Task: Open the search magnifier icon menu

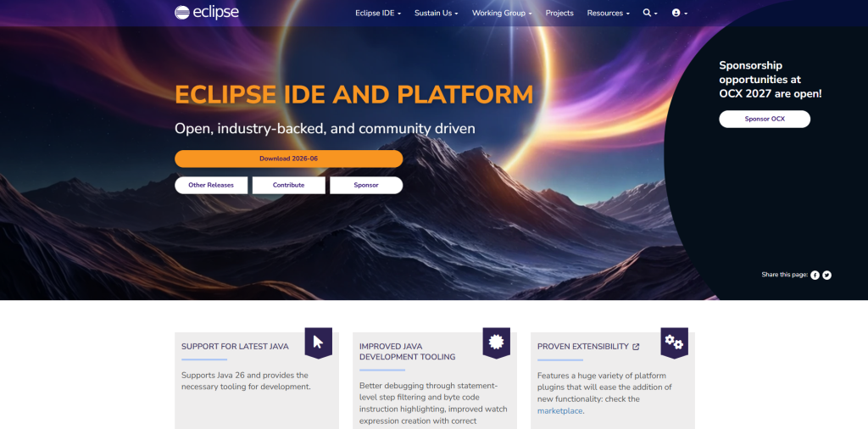Action: (x=650, y=13)
